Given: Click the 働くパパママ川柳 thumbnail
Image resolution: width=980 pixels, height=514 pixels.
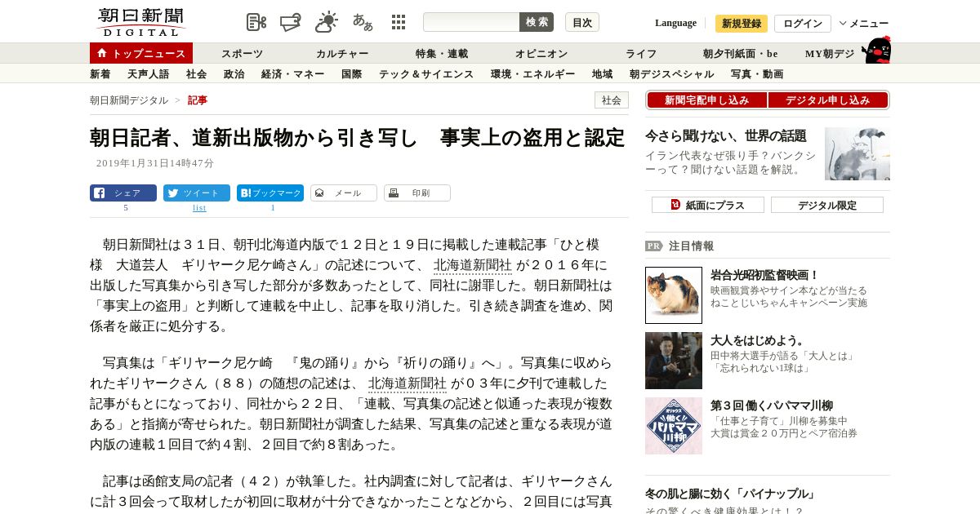Looking at the screenshot, I should coord(674,426).
